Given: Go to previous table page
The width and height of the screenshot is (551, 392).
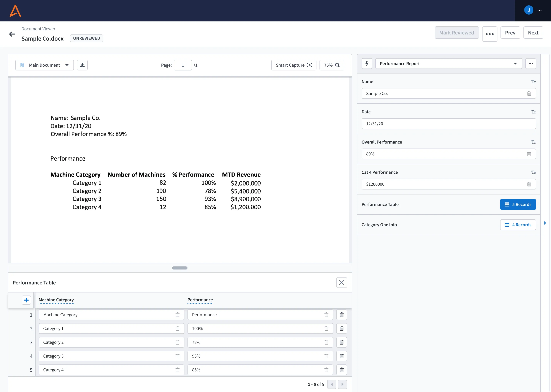Looking at the screenshot, I should coord(332,384).
